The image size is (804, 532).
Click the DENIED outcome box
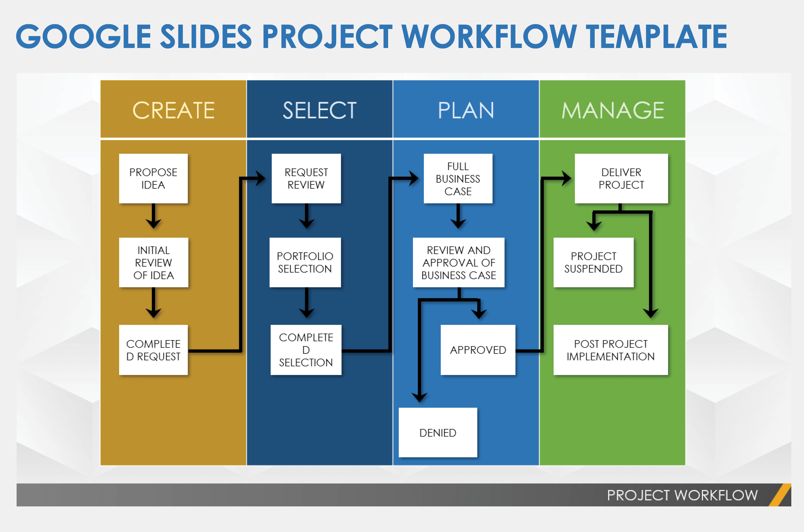449,425
